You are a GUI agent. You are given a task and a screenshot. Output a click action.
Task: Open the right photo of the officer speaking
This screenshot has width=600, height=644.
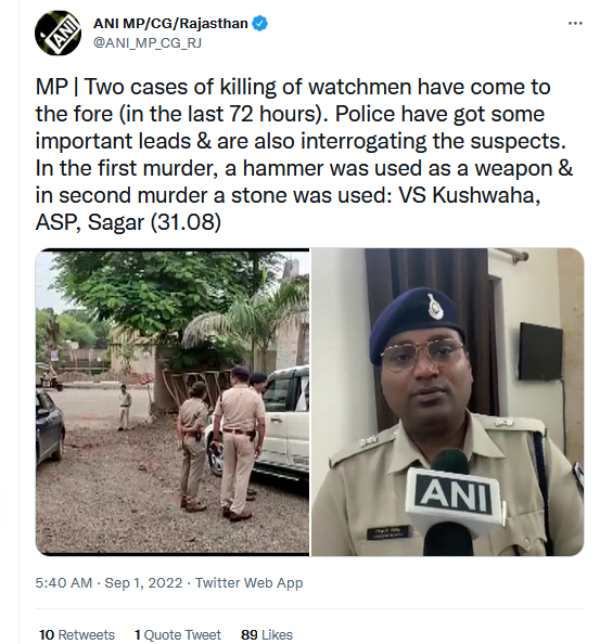click(x=447, y=402)
